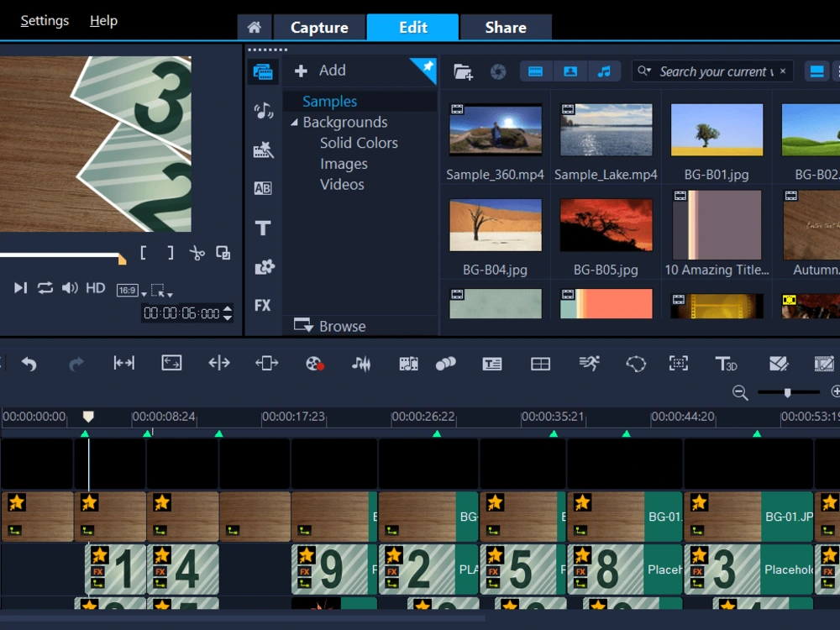840x630 pixels.
Task: Click the Browse button
Action: point(330,326)
